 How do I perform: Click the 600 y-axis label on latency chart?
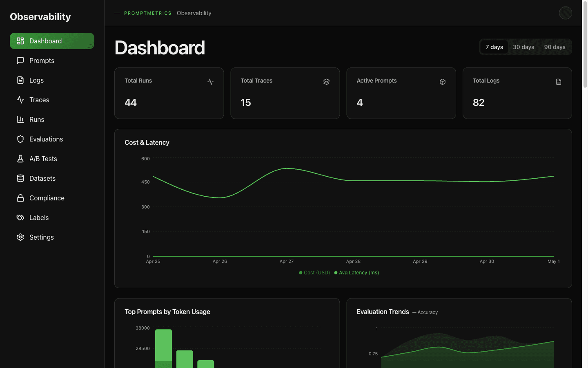pyautogui.click(x=145, y=159)
